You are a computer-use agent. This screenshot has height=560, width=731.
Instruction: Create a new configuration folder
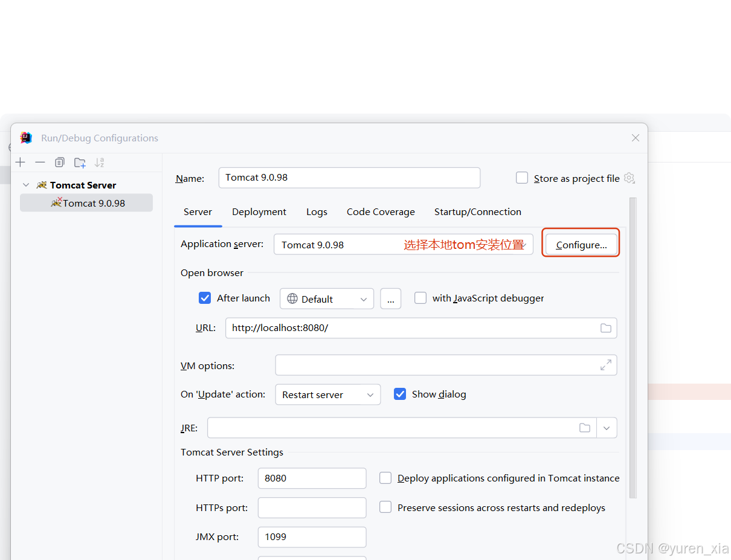click(80, 163)
